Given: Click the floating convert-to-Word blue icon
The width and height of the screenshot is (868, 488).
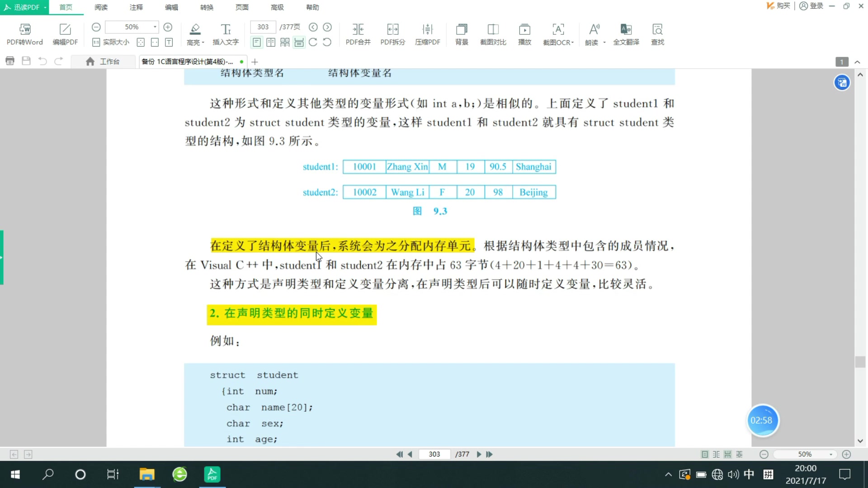Looking at the screenshot, I should click(842, 83).
